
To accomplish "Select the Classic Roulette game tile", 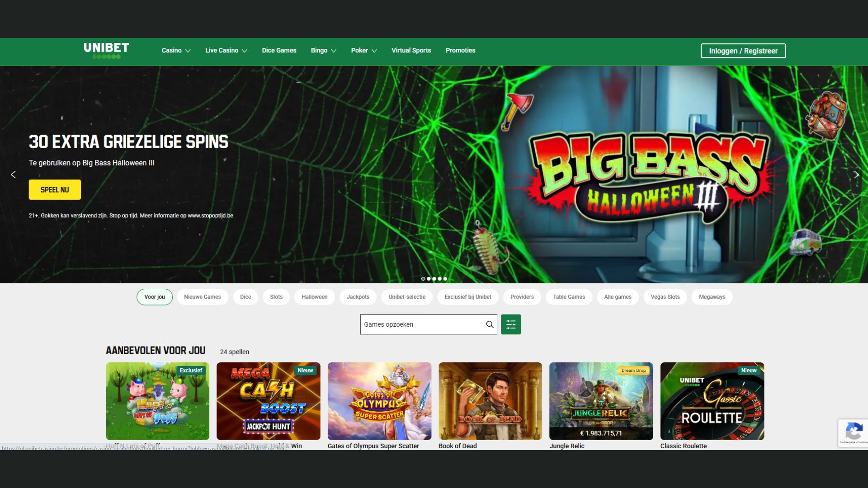I will tap(712, 401).
